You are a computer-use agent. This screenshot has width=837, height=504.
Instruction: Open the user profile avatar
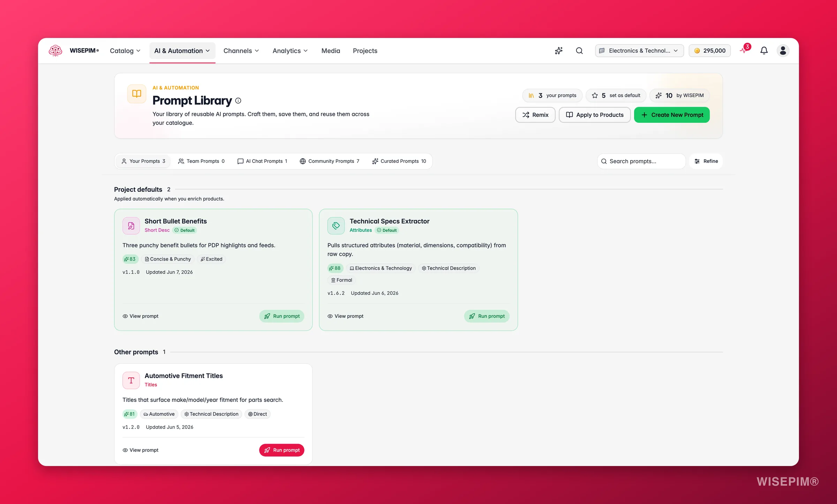click(783, 51)
